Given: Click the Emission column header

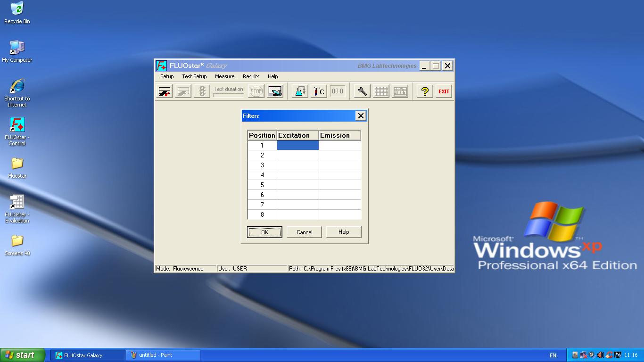Looking at the screenshot, I should pyautogui.click(x=340, y=135).
